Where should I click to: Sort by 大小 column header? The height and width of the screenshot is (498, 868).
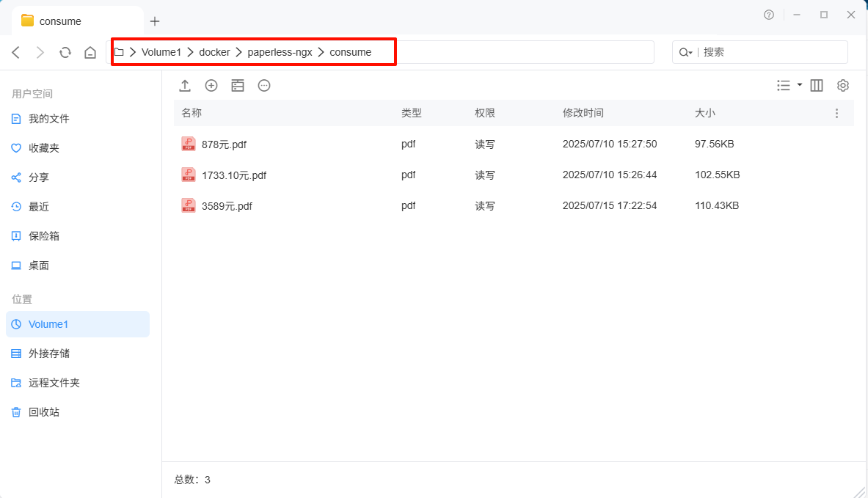click(x=704, y=113)
